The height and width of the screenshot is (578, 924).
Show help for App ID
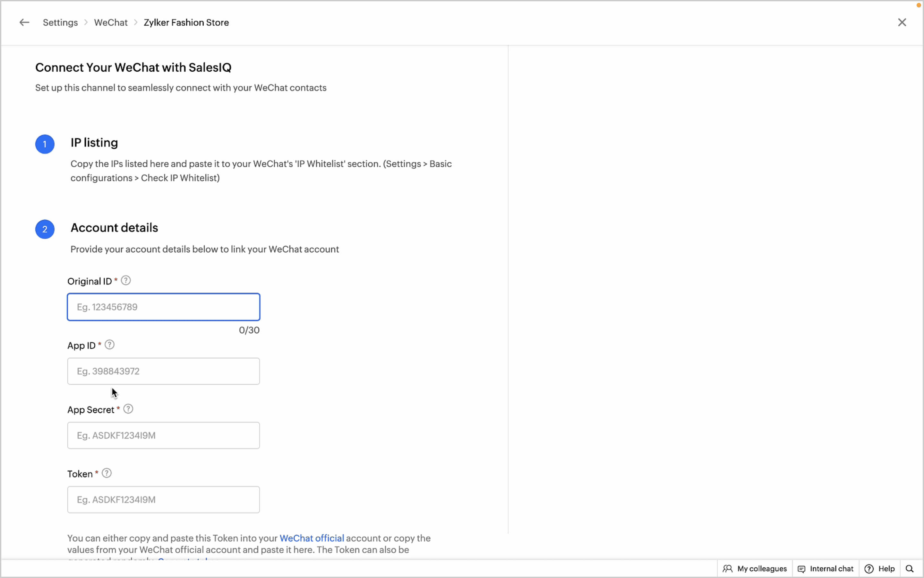pos(110,345)
